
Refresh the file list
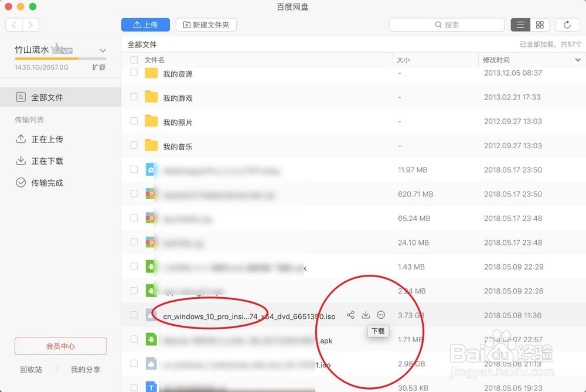(567, 25)
